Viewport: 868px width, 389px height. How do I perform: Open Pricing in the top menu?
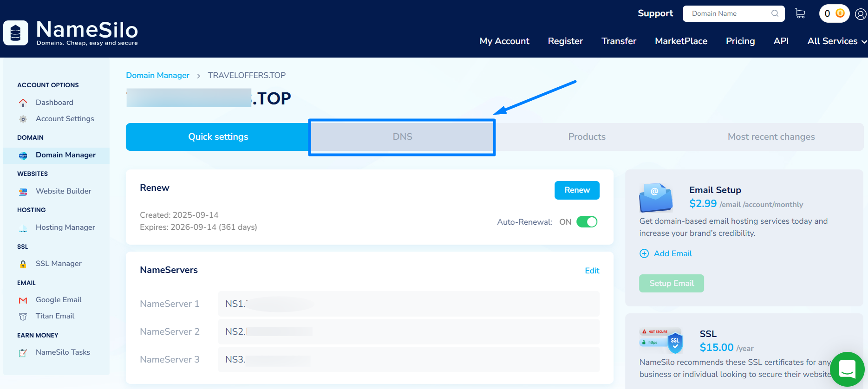(x=740, y=41)
